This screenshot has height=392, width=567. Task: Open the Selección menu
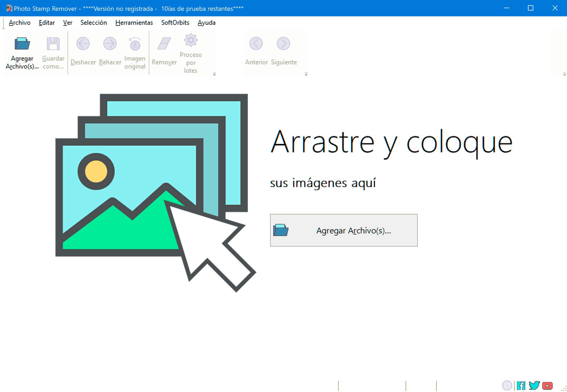click(94, 23)
